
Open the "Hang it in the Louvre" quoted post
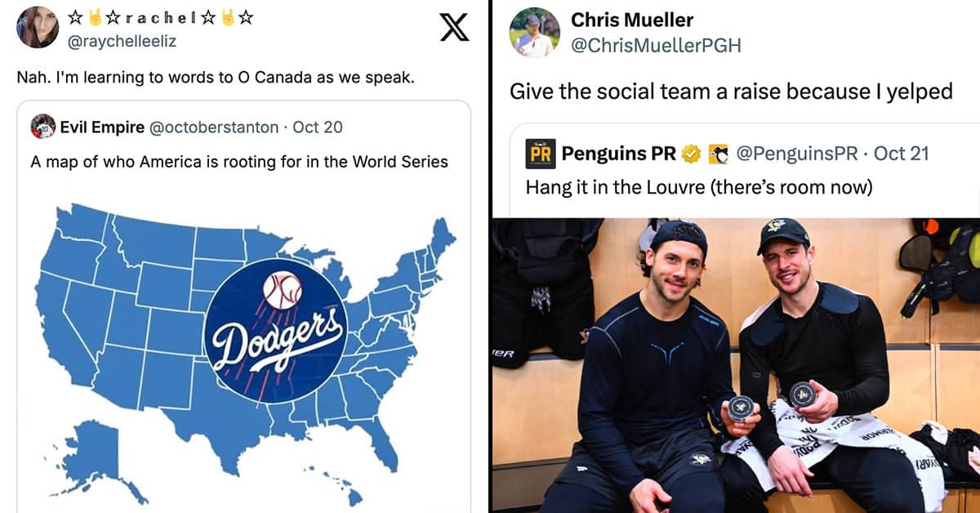(x=699, y=187)
